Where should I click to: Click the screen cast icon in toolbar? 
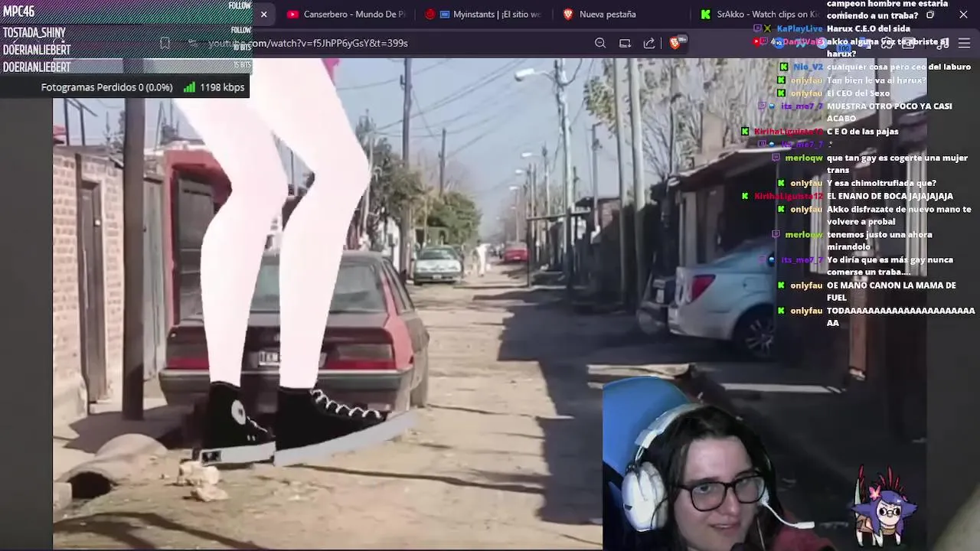point(625,43)
